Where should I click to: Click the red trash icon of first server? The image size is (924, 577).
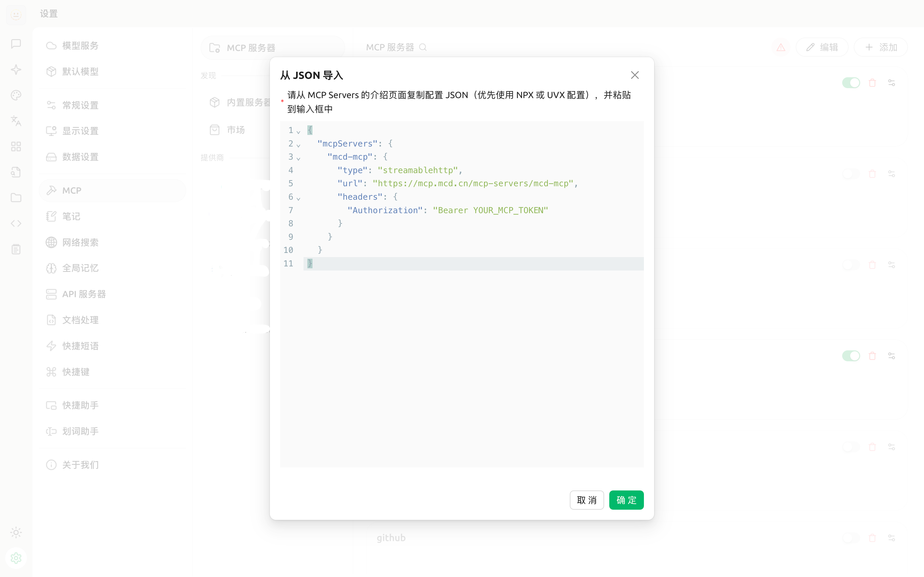pyautogui.click(x=872, y=83)
